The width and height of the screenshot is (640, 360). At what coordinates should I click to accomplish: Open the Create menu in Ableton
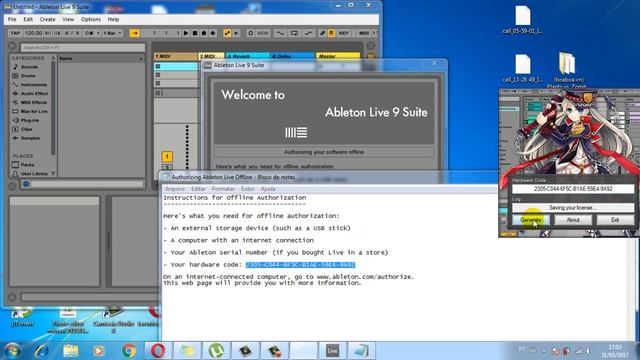point(47,19)
